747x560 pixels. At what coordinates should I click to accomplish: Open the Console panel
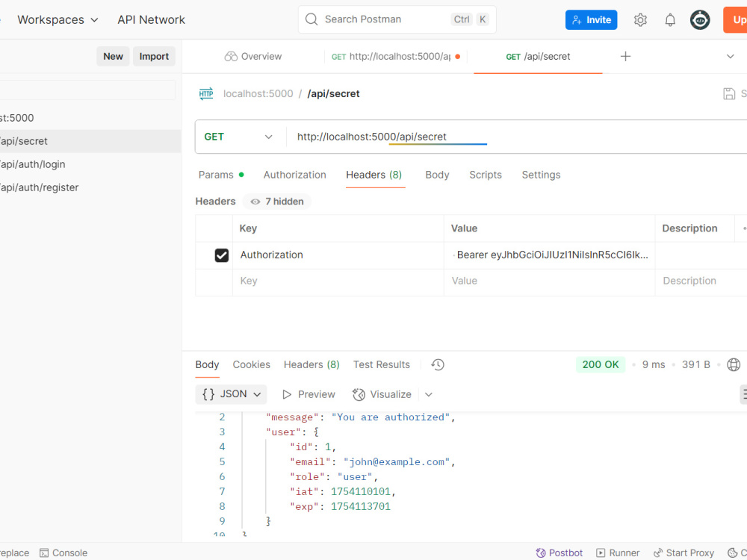click(63, 553)
